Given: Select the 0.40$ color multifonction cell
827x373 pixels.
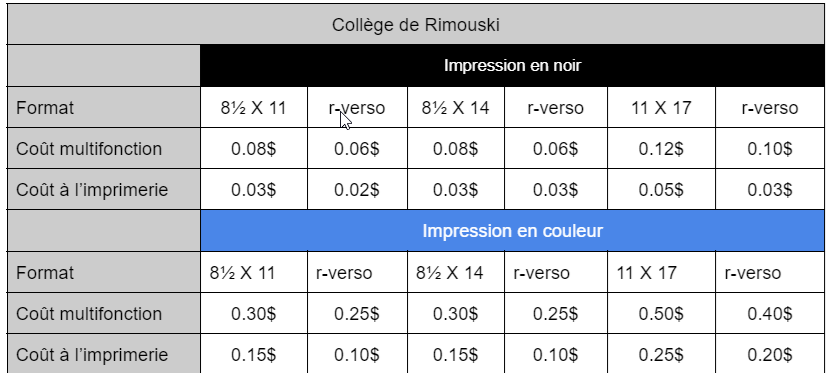Looking at the screenshot, I should coord(770,313).
